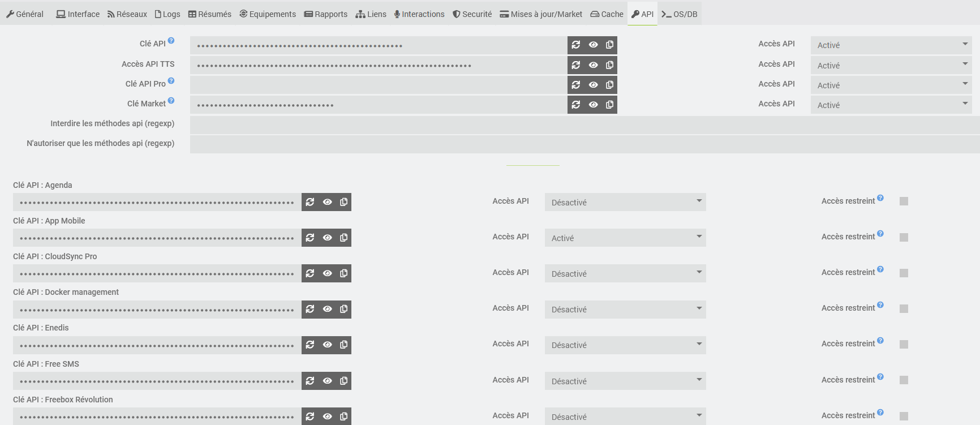This screenshot has height=425, width=980.
Task: Go to the Logs tab
Action: tap(167, 14)
